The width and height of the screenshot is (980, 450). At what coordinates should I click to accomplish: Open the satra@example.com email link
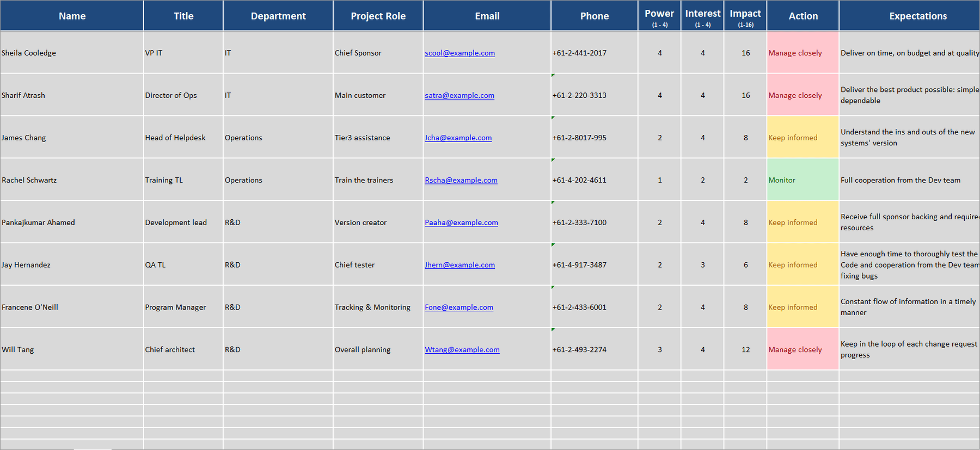[460, 95]
